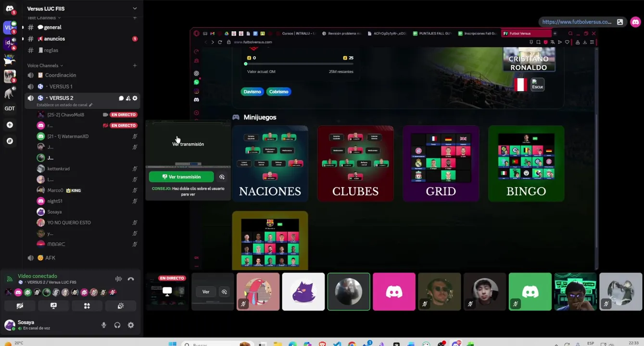
Task: Click the pop-out icon beside Ver transmisión
Action: (x=222, y=177)
